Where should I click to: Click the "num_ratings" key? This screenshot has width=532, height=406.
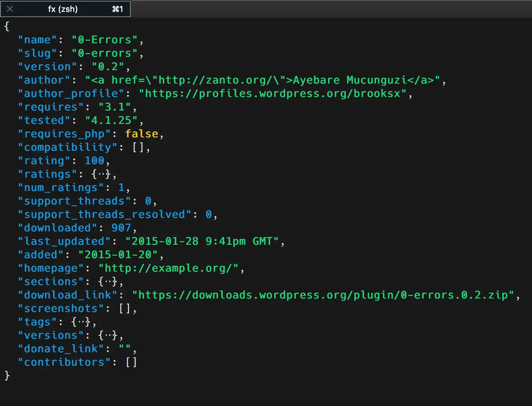61,188
